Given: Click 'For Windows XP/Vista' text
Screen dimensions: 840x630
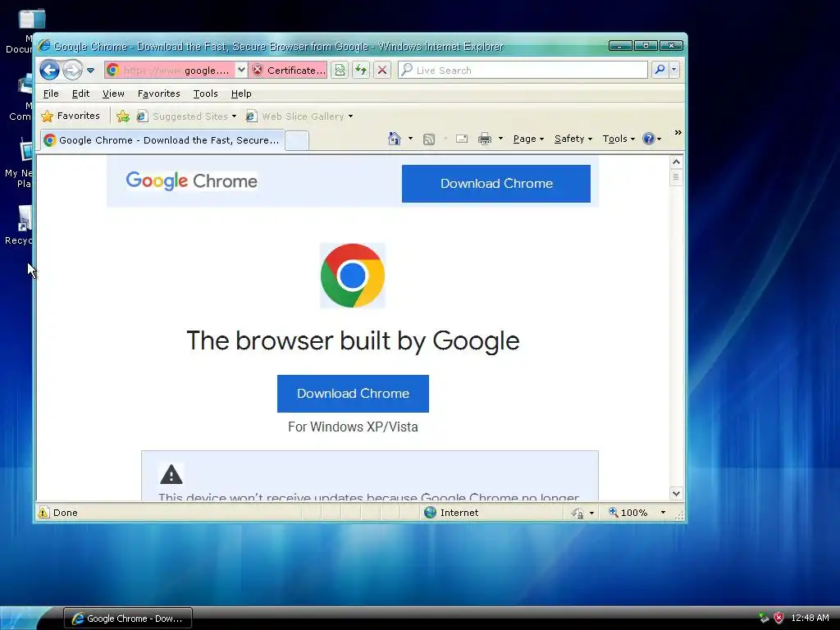Looking at the screenshot, I should pyautogui.click(x=353, y=427).
